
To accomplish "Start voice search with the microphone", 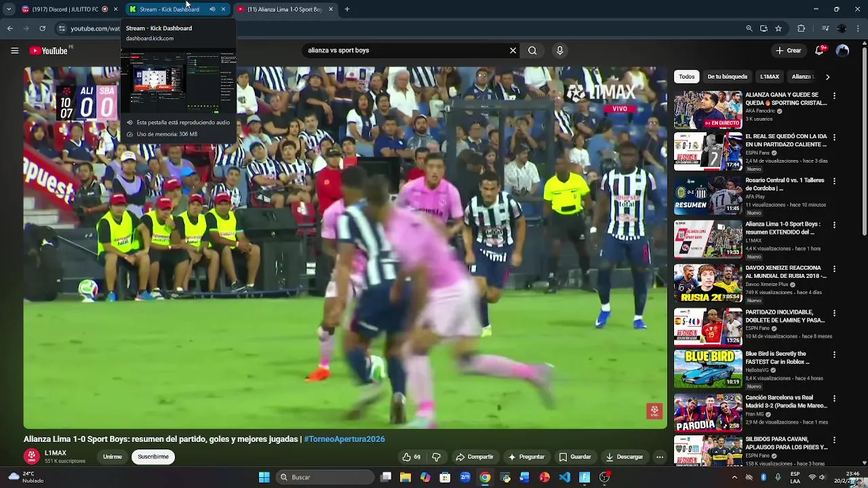I will [559, 50].
